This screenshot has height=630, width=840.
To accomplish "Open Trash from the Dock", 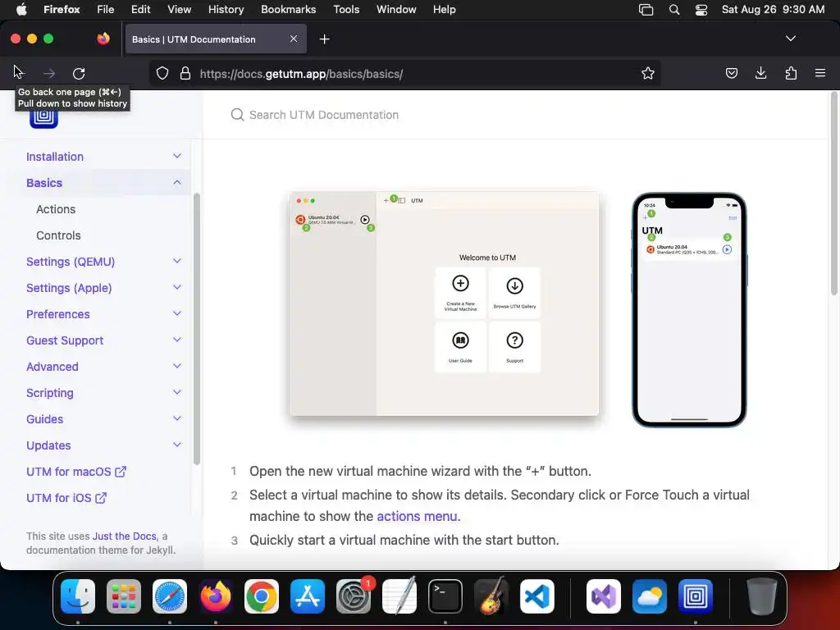I will point(761,596).
